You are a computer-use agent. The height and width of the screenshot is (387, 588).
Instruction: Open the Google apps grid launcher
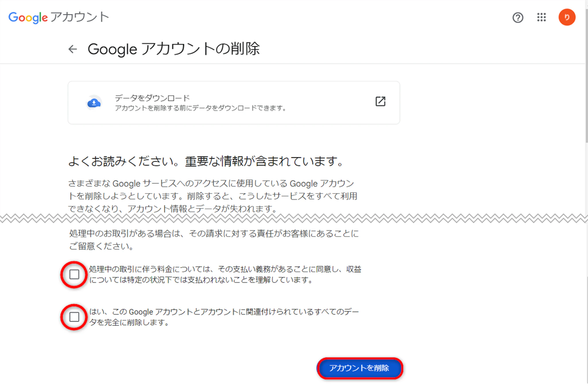click(x=541, y=17)
